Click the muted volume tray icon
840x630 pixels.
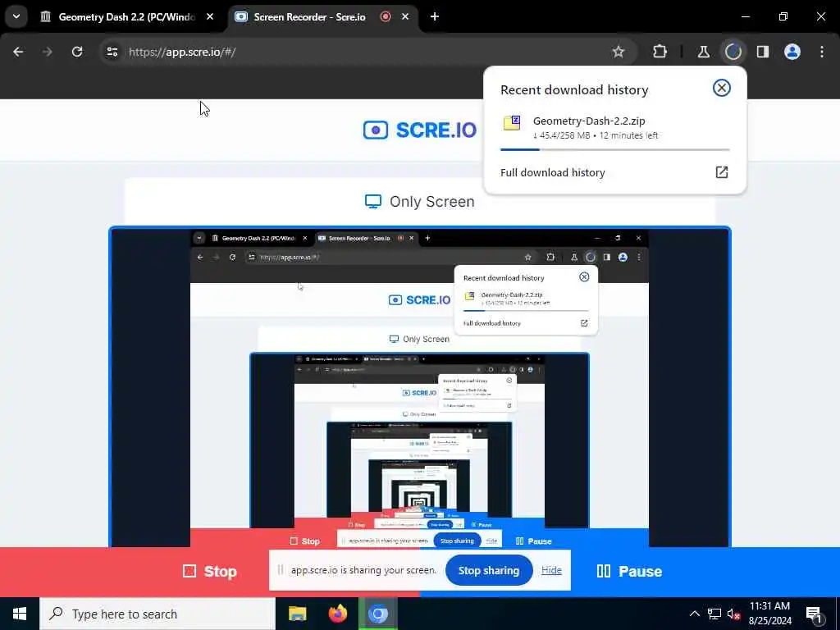coord(733,614)
